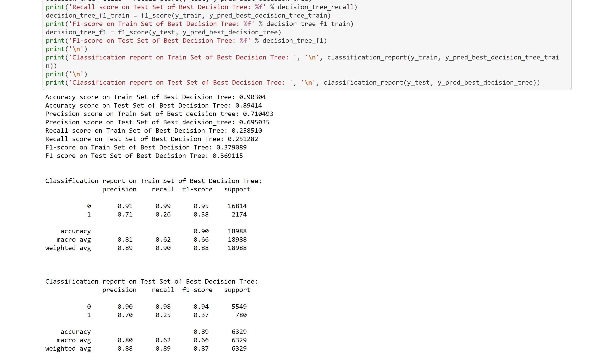Image resolution: width=598 pixels, height=364 pixels.
Task: Click the decision_tree_f1_train assignment line
Action: (x=188, y=16)
